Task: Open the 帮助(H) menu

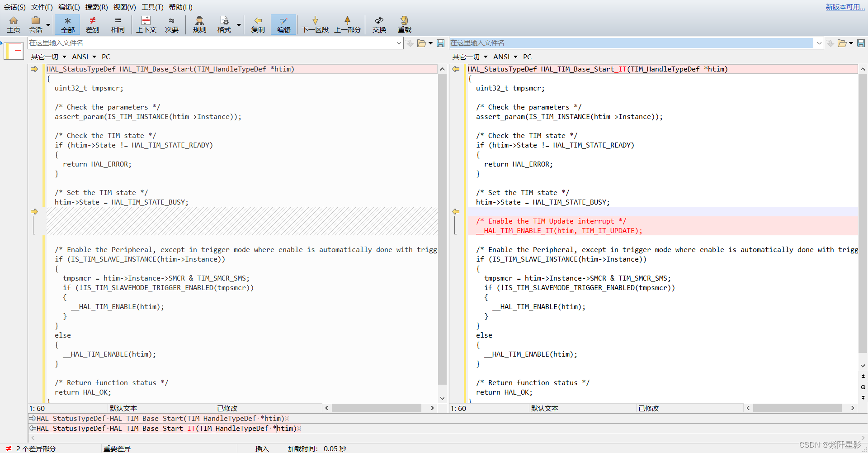Action: [181, 7]
